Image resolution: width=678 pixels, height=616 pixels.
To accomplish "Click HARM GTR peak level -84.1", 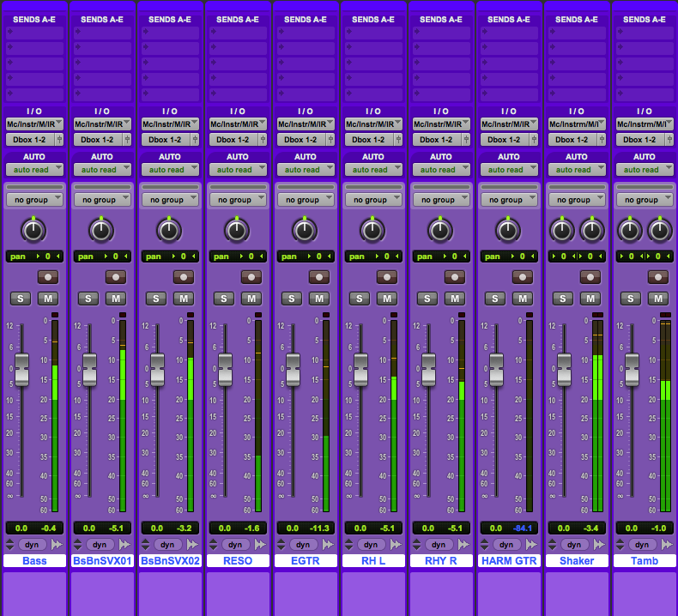I will tap(523, 528).
